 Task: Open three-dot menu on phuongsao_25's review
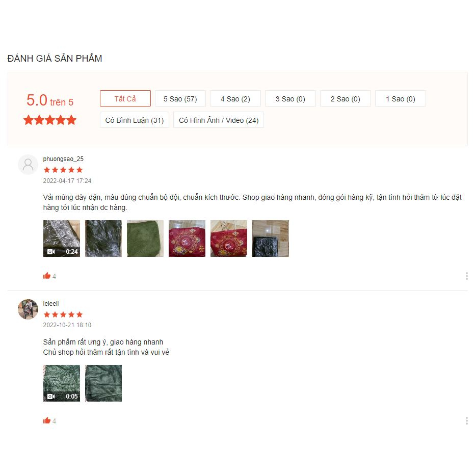click(467, 276)
